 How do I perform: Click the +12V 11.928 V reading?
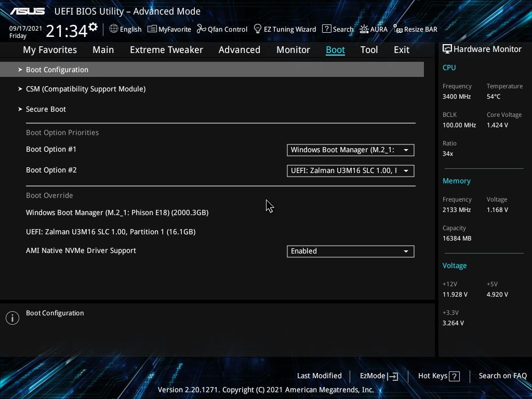455,295
